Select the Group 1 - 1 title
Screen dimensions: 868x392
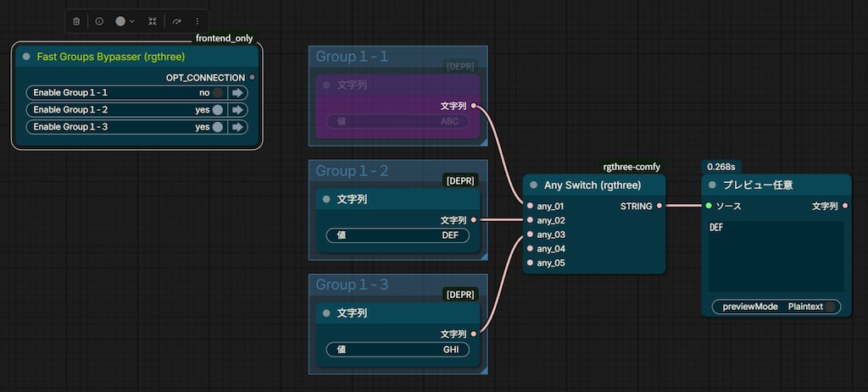pyautogui.click(x=352, y=57)
